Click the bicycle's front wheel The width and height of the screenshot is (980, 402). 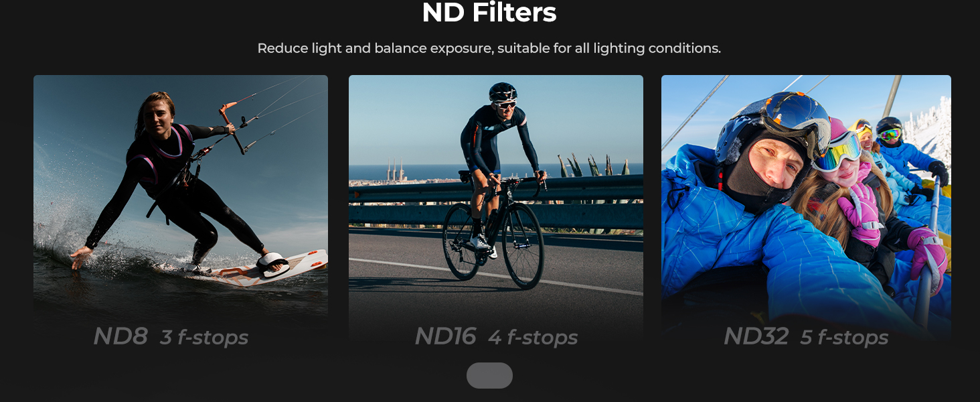pyautogui.click(x=523, y=246)
